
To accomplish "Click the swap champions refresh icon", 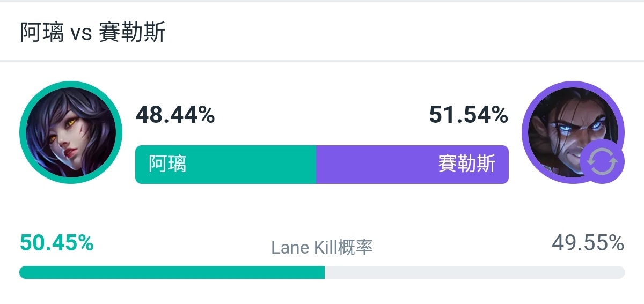I will click(x=602, y=162).
